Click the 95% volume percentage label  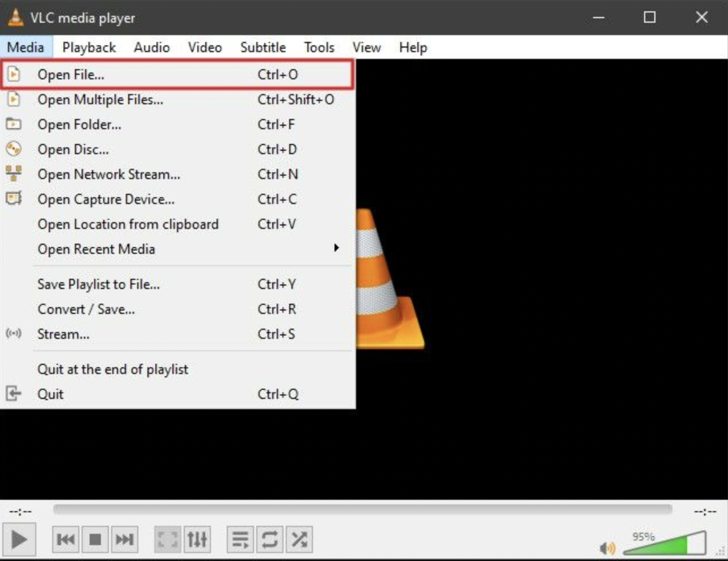644,536
